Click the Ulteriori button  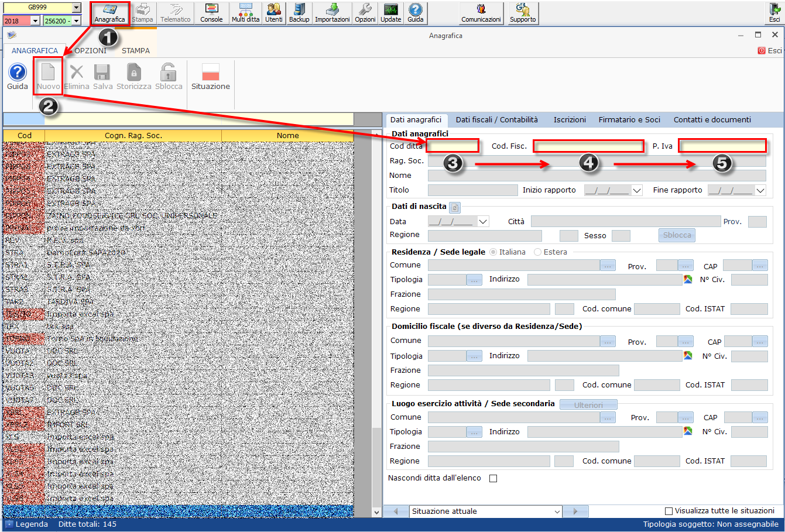[x=588, y=405]
